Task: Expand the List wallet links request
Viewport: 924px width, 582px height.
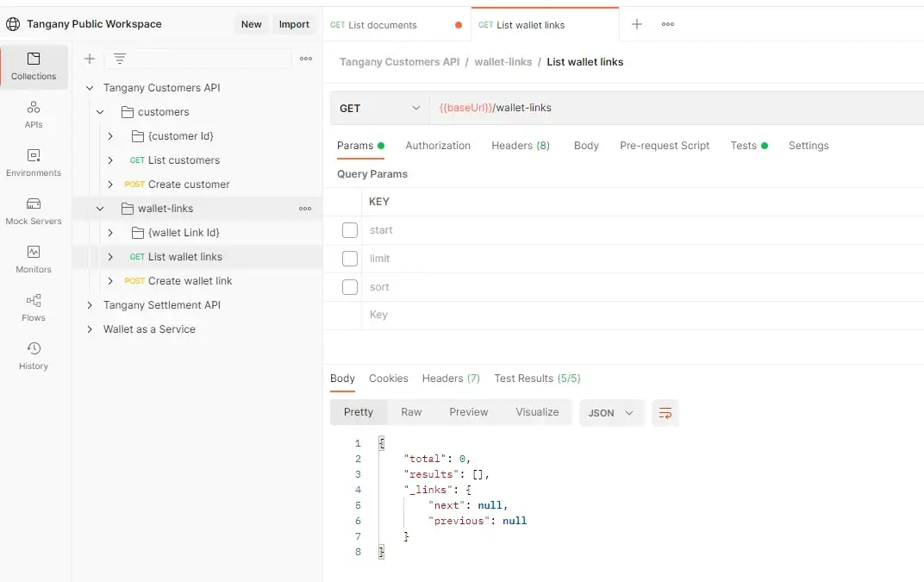Action: coord(110,257)
